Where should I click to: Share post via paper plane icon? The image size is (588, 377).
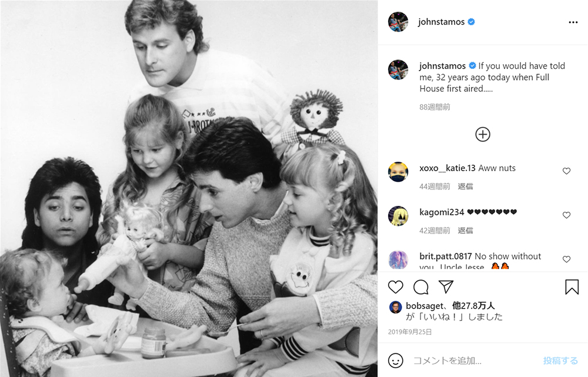[x=446, y=286]
